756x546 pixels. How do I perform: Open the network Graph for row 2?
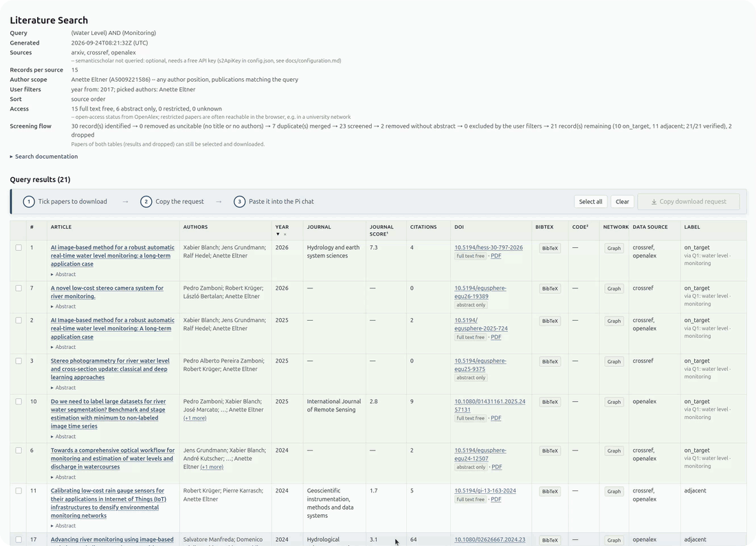coord(614,321)
